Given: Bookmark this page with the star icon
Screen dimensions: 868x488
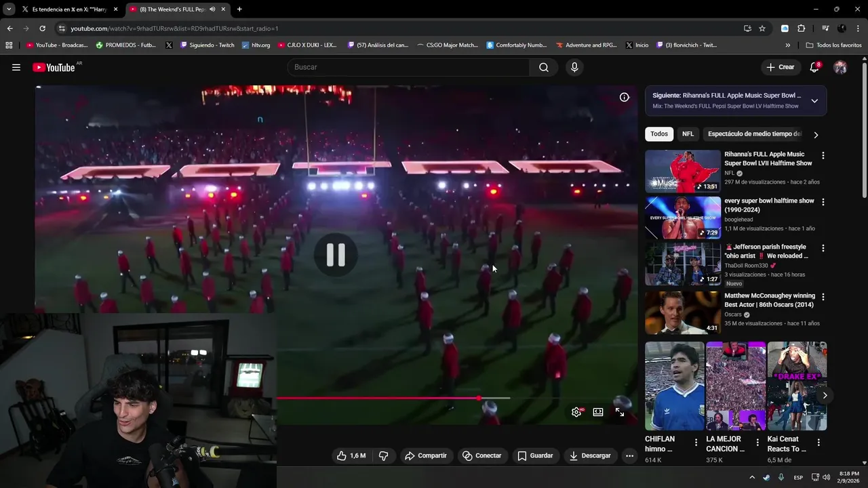Looking at the screenshot, I should 762,28.
